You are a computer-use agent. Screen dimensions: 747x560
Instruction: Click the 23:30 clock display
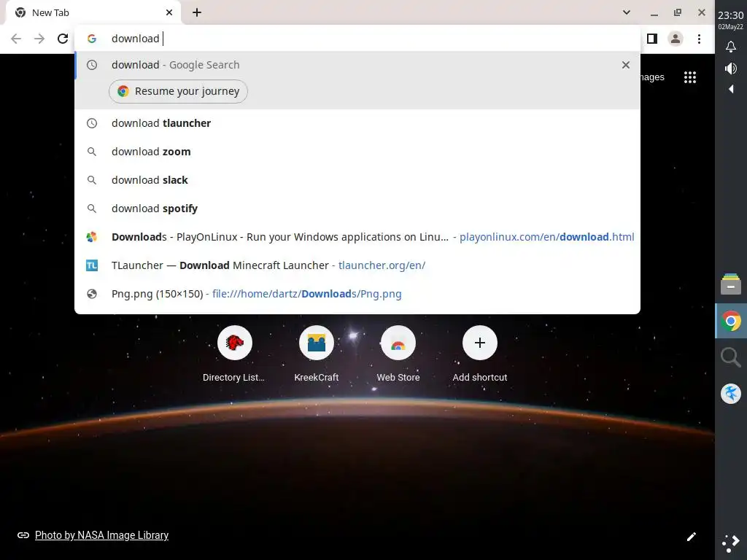pos(731,15)
